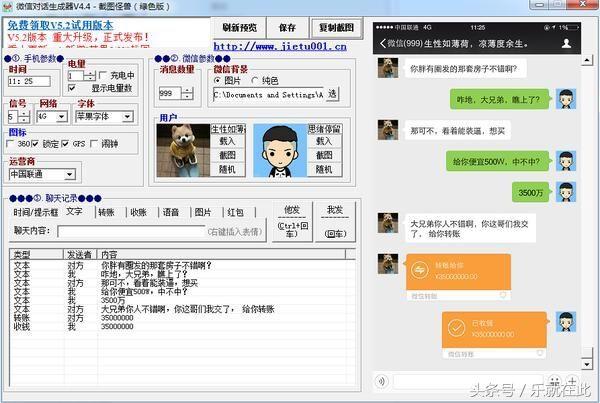Switch to the 红包 tab

click(235, 212)
